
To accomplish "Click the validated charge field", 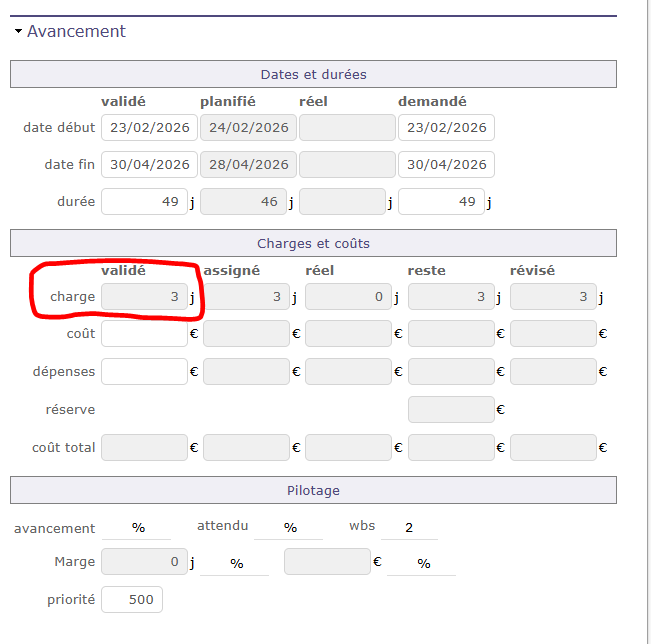I will [144, 297].
